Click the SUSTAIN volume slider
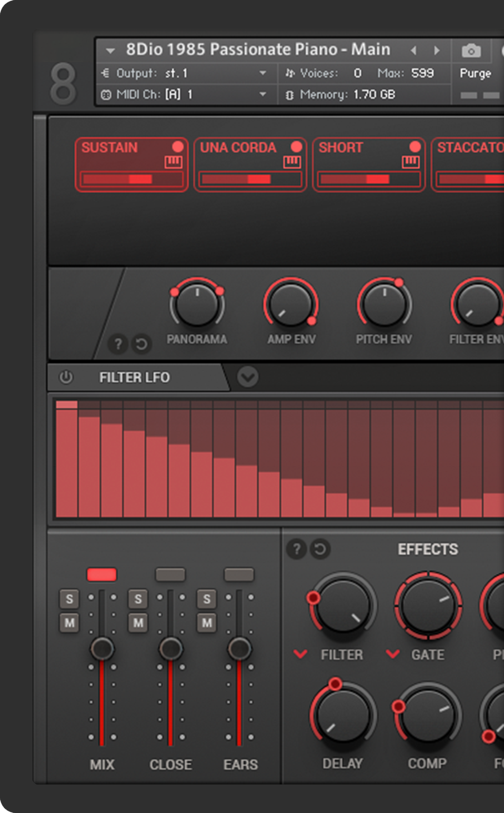Viewport: 504px width, 813px height. (x=131, y=179)
